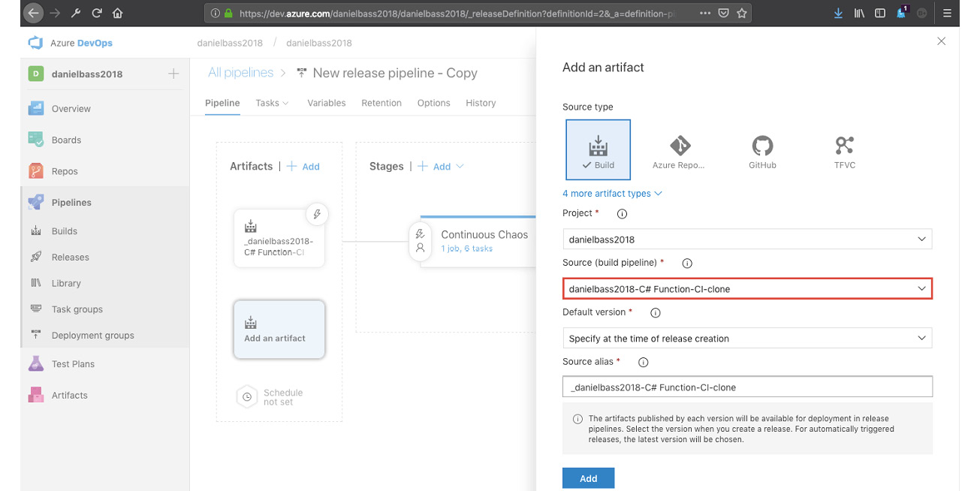Open the Project dropdown
Viewport: 980px width, 491px height.
747,239
